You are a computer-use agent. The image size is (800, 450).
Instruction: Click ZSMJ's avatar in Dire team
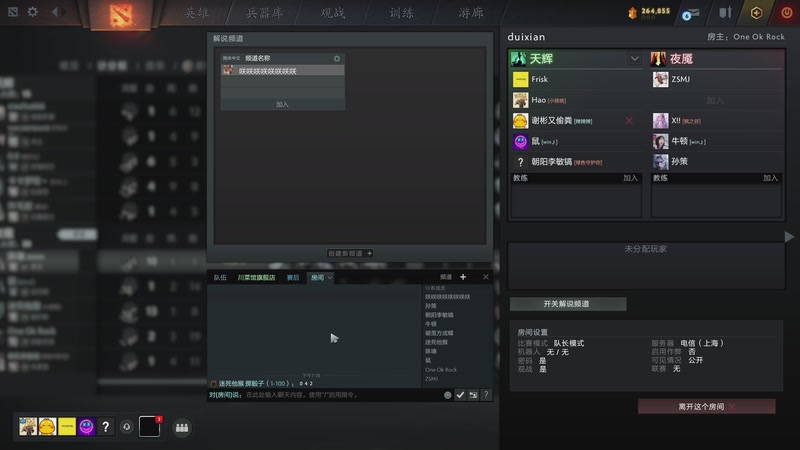660,80
